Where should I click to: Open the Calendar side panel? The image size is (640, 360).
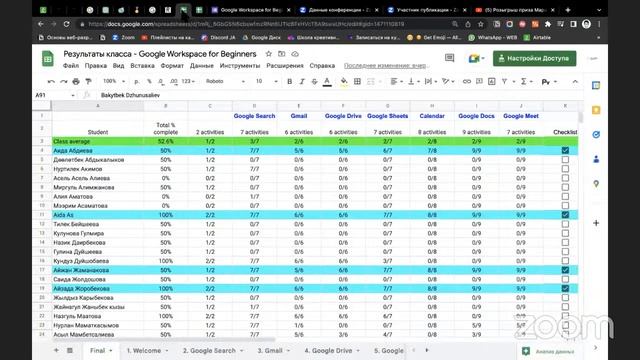pyautogui.click(x=596, y=85)
